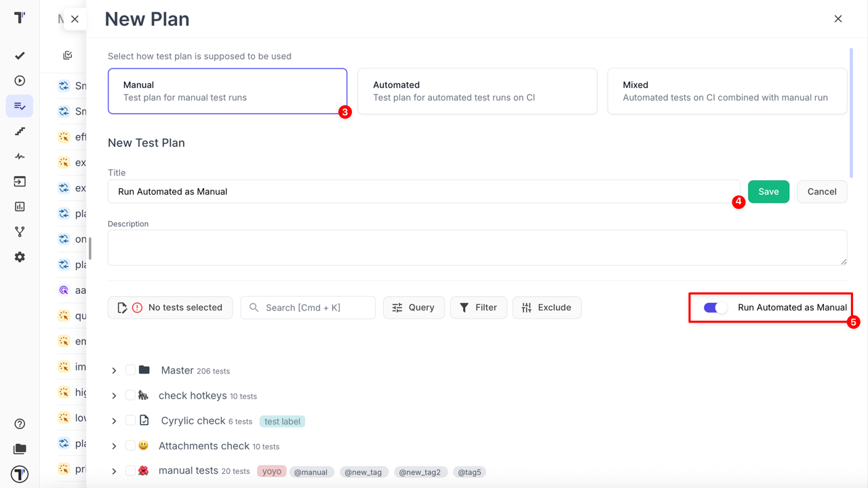Open the Import sidebar icon
This screenshot has height=488, width=868.
click(19, 181)
